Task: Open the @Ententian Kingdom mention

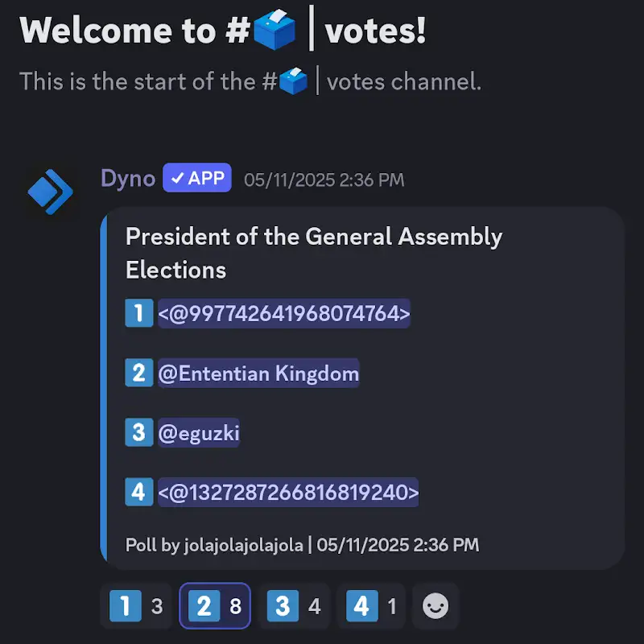Action: [x=258, y=374]
